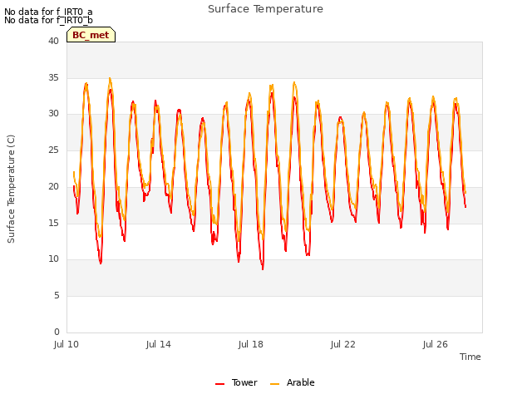Click the 30 y-axis tick label

point(53,114)
